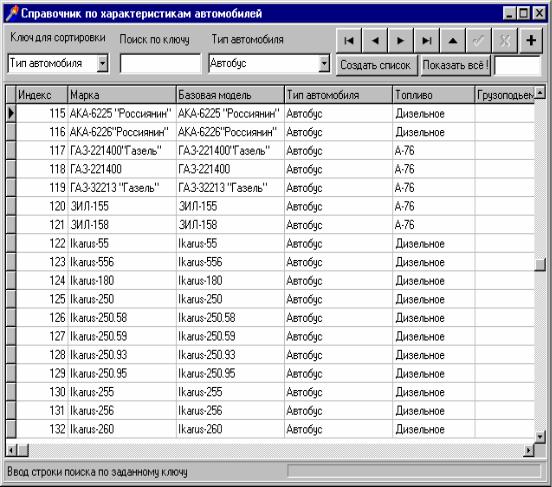Go to last record navigator button
Screen dimensions: 552x487
427,40
